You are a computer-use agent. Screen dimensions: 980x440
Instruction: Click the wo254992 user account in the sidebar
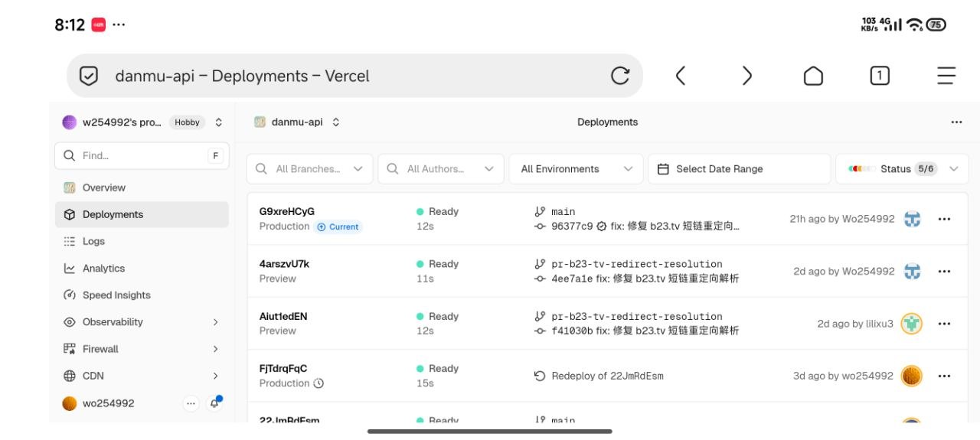[98, 403]
